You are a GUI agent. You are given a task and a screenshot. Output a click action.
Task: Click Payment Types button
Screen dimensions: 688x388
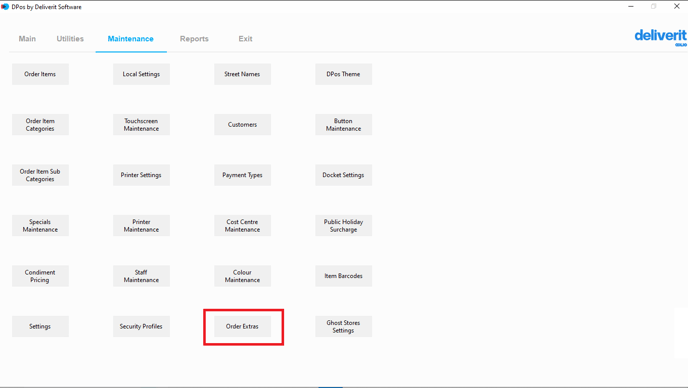coord(242,175)
